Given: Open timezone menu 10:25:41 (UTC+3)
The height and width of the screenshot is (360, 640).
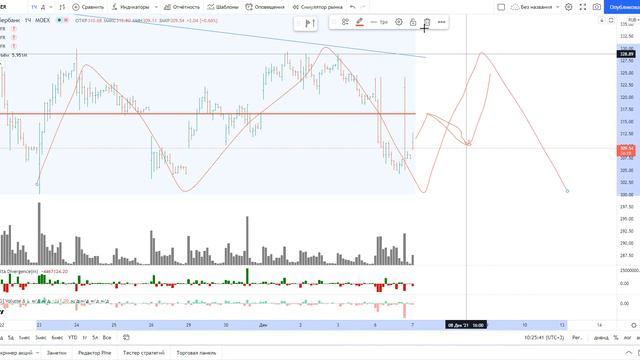Looking at the screenshot, I should click(x=544, y=338).
